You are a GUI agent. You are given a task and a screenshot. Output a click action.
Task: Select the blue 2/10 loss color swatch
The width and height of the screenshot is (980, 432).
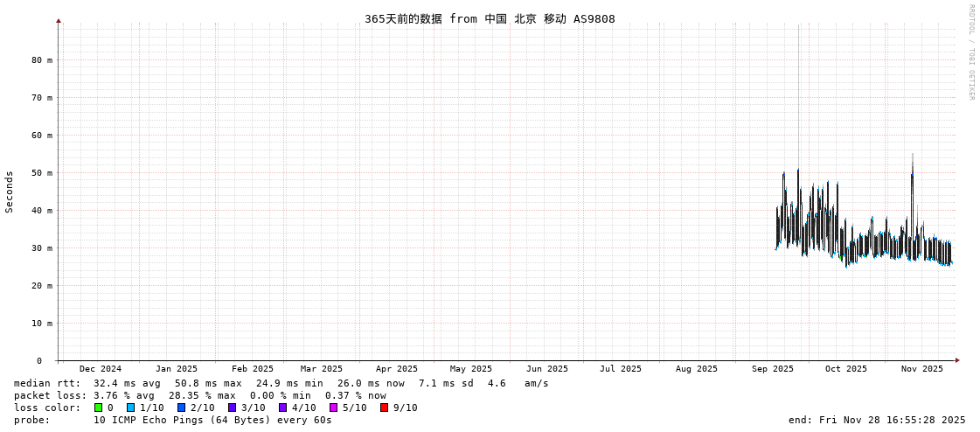click(181, 408)
